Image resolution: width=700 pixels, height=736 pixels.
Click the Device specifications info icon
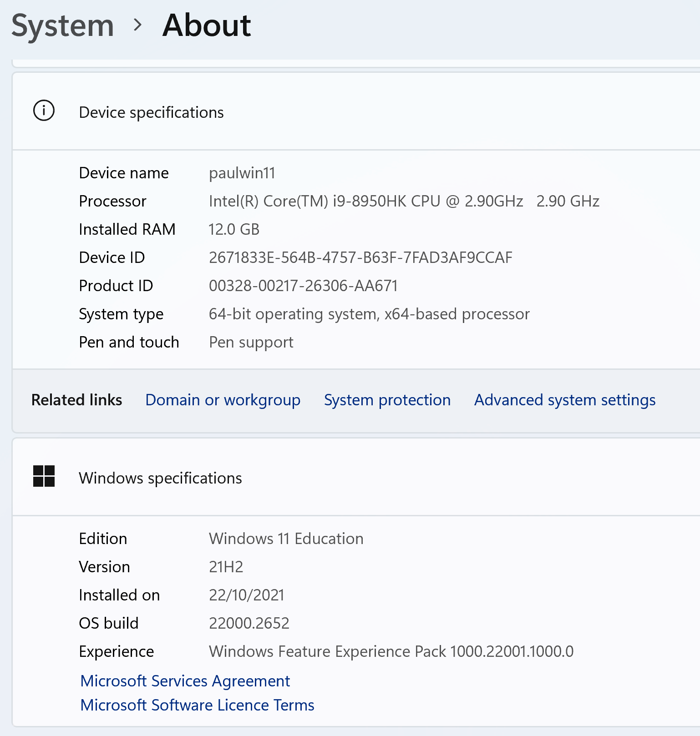tap(44, 111)
